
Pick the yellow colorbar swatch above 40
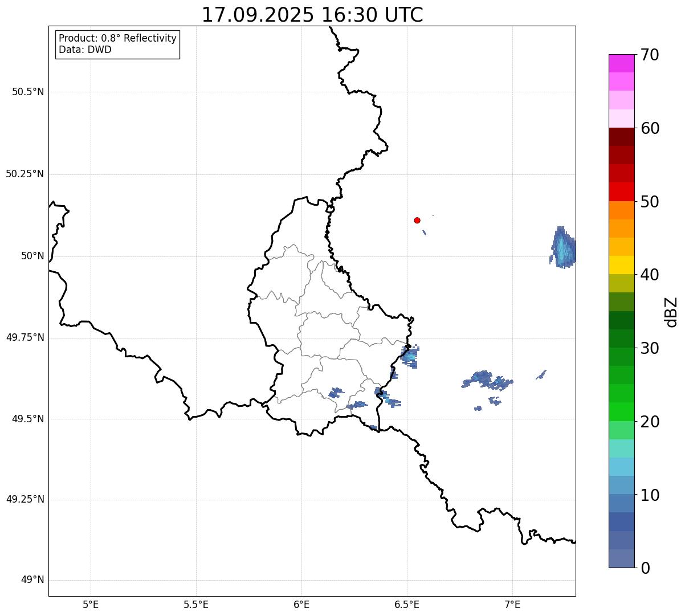point(621,265)
